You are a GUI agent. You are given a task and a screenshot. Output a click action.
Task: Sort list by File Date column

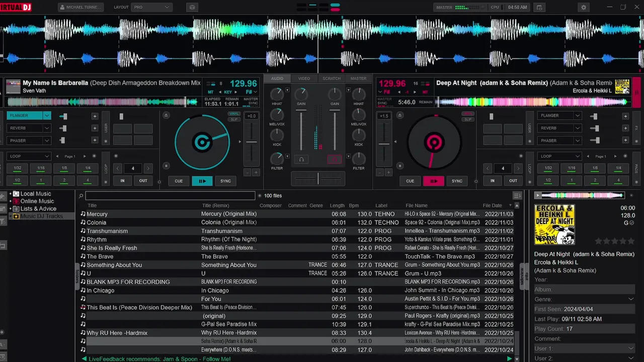pos(492,205)
